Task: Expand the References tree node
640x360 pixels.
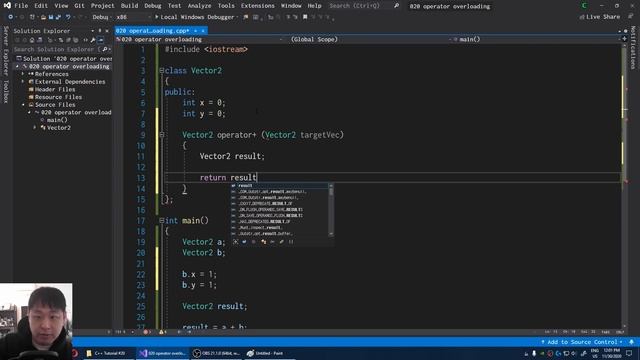Action: pos(23,74)
